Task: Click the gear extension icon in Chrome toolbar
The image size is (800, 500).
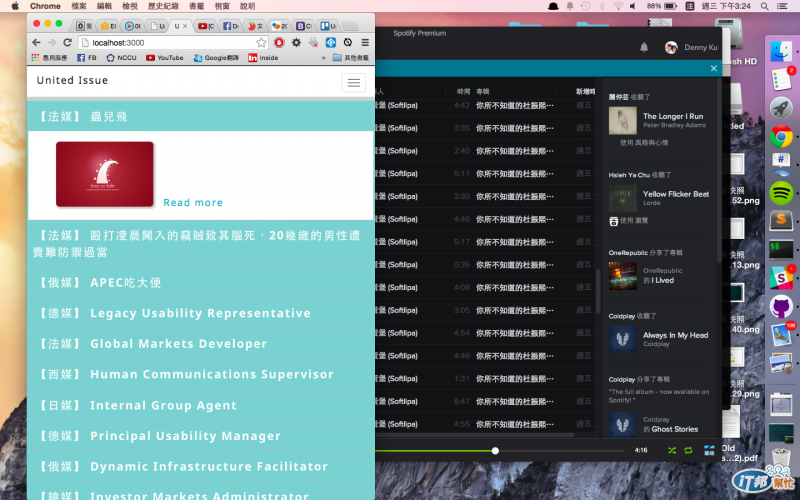Action: click(296, 42)
